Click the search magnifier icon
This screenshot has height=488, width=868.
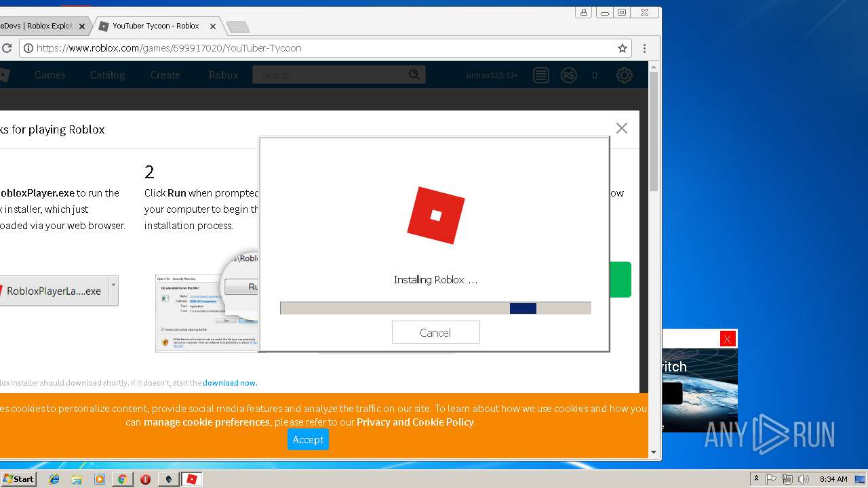click(414, 75)
